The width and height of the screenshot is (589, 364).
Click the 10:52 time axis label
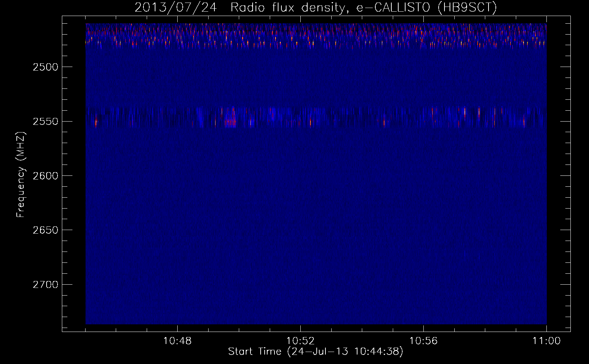[x=300, y=341]
